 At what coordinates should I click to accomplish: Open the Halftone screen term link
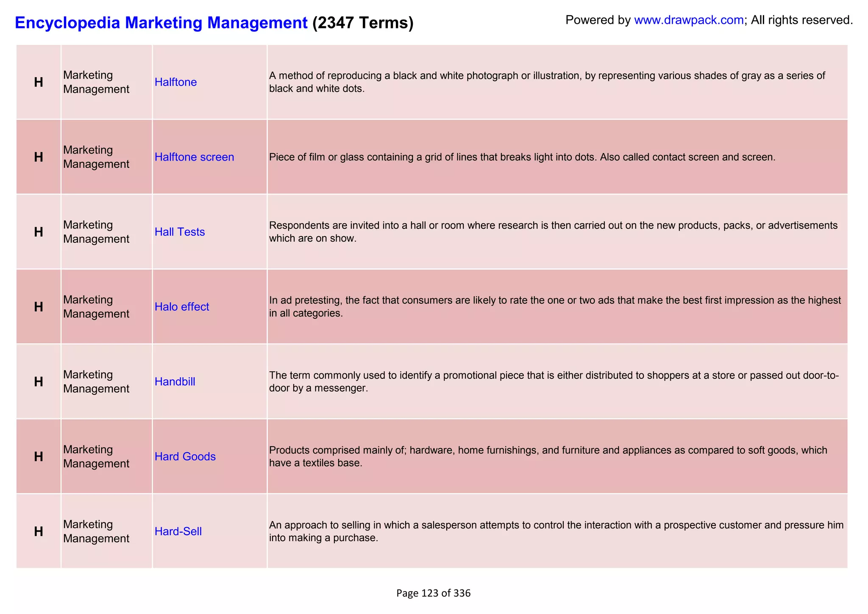(x=194, y=157)
